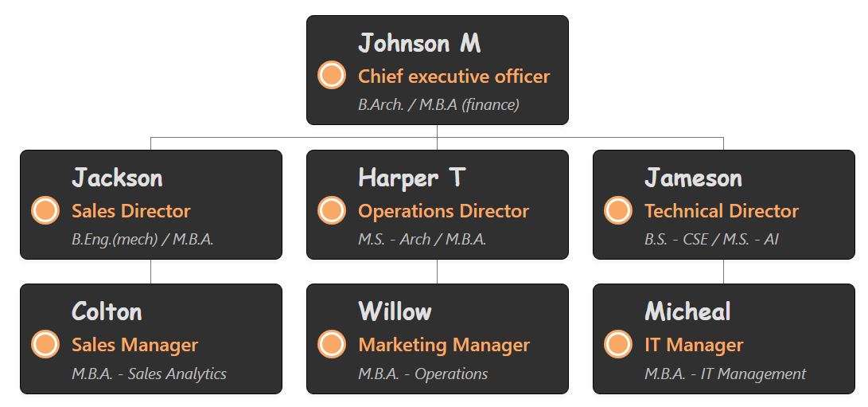Screen dimensions: 868x407
Task: Select the circle icon beside Colton
Action: tap(45, 344)
